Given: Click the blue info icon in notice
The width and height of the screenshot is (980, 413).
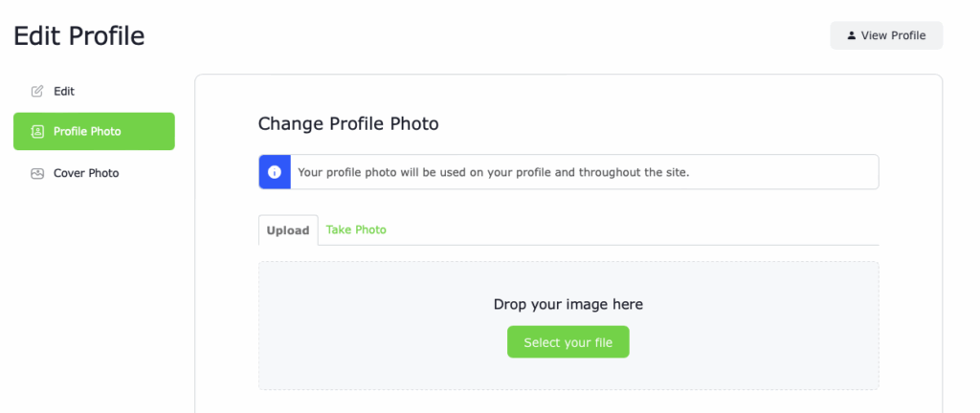Looking at the screenshot, I should point(275,172).
